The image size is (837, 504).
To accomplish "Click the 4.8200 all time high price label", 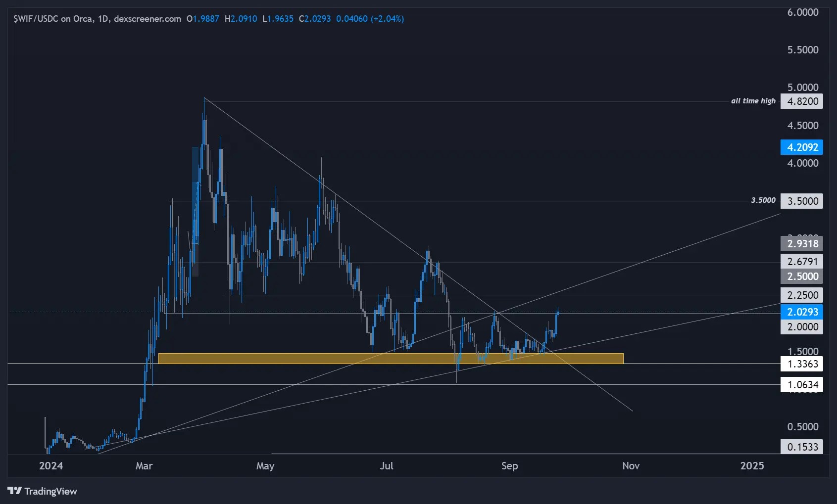I will click(802, 101).
